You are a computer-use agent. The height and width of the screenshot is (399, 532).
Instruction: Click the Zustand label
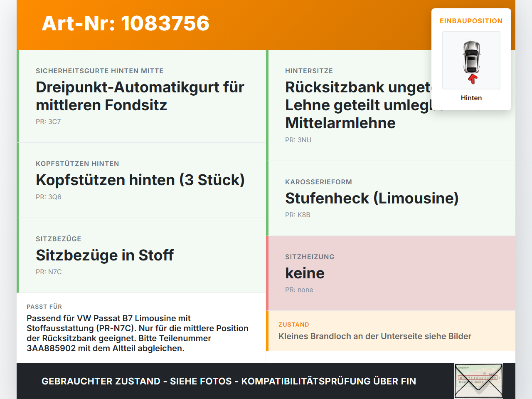[x=294, y=325]
